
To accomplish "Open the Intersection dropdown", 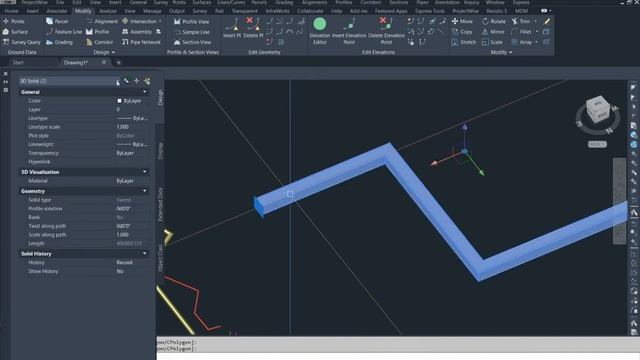I will (160, 21).
